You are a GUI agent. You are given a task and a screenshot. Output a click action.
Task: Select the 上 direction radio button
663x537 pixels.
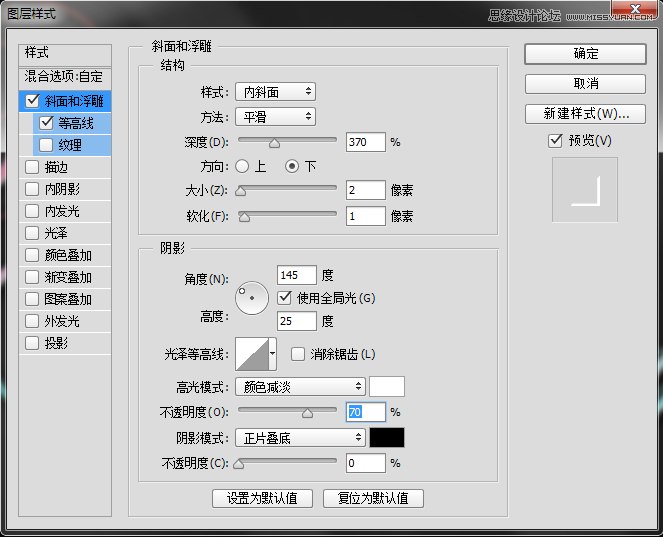[x=242, y=166]
